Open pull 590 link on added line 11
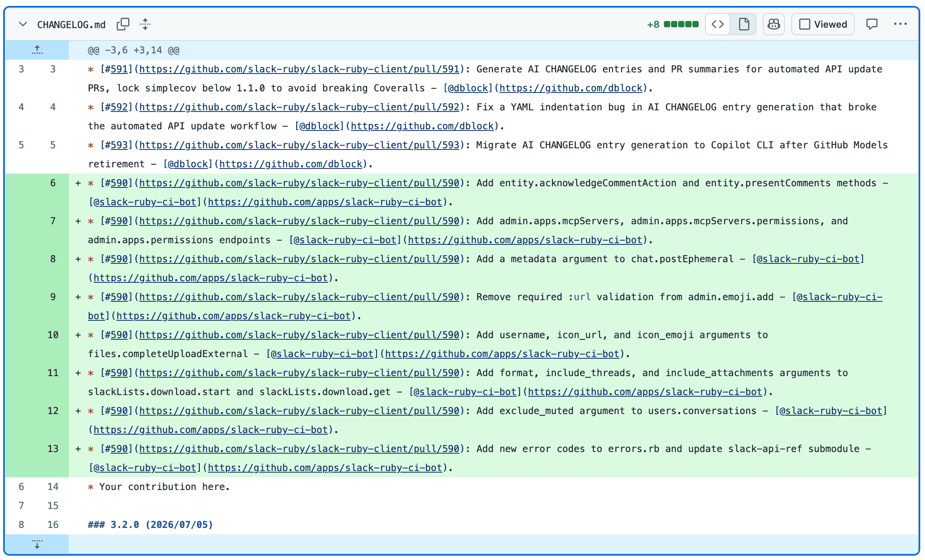The height and width of the screenshot is (560, 925). [299, 373]
